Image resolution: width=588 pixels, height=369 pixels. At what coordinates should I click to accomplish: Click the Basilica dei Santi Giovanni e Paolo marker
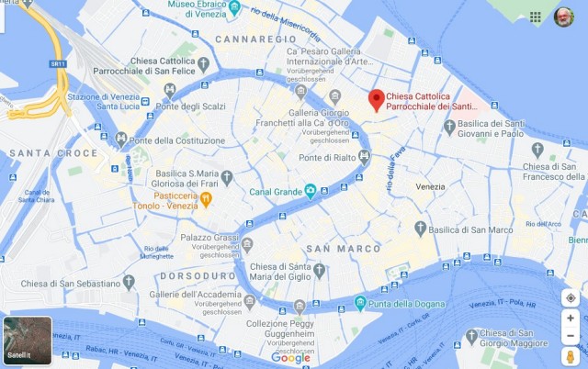[x=449, y=128]
